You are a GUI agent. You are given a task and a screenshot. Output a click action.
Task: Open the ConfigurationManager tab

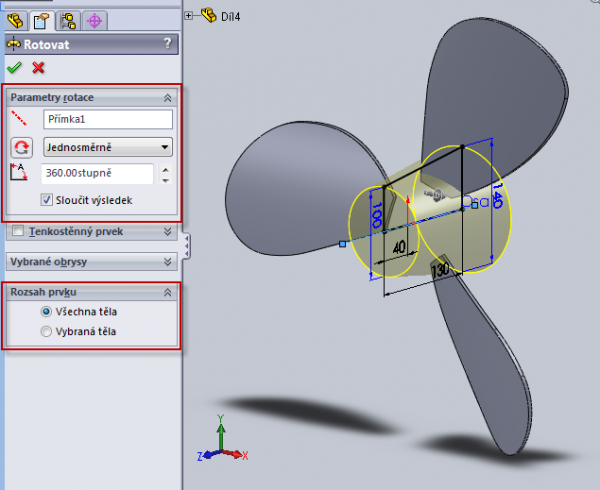(68, 19)
